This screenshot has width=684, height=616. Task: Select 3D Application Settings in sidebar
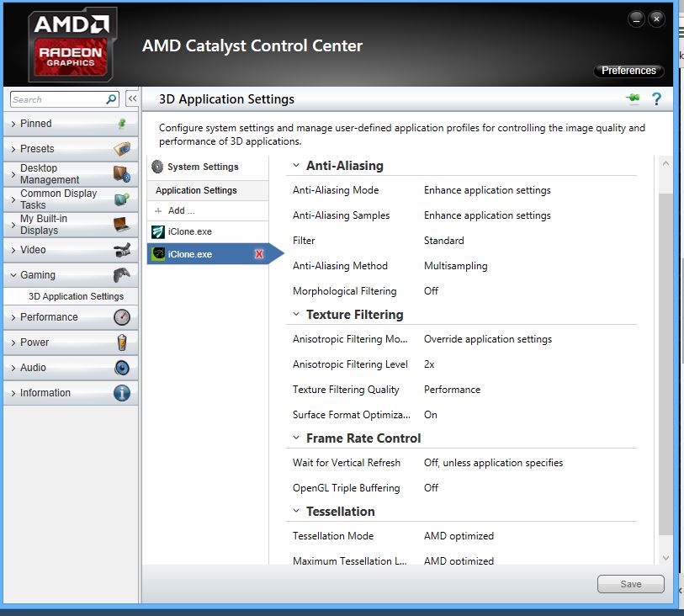76,296
